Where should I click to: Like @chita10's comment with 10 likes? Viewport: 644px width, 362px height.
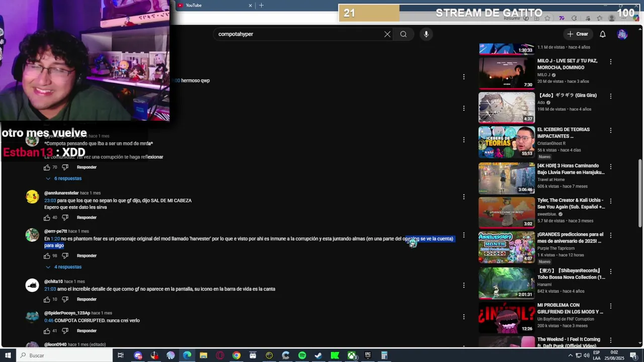pyautogui.click(x=47, y=300)
